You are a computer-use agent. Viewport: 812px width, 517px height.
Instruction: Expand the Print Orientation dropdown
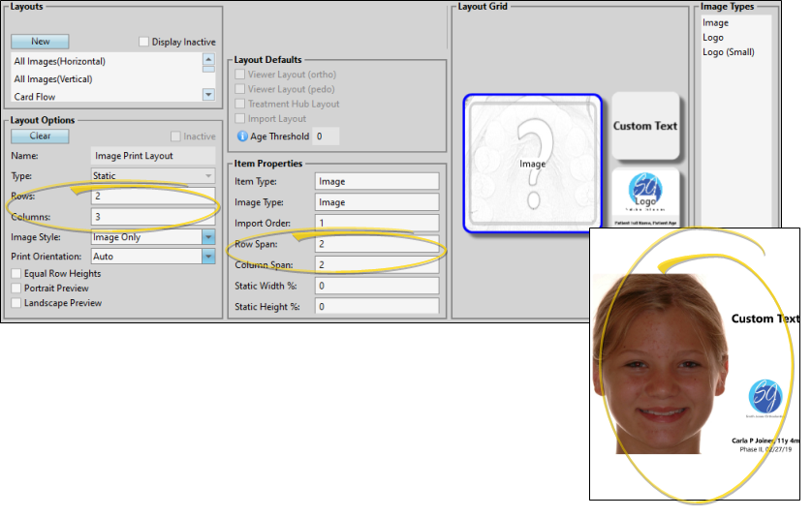208,257
